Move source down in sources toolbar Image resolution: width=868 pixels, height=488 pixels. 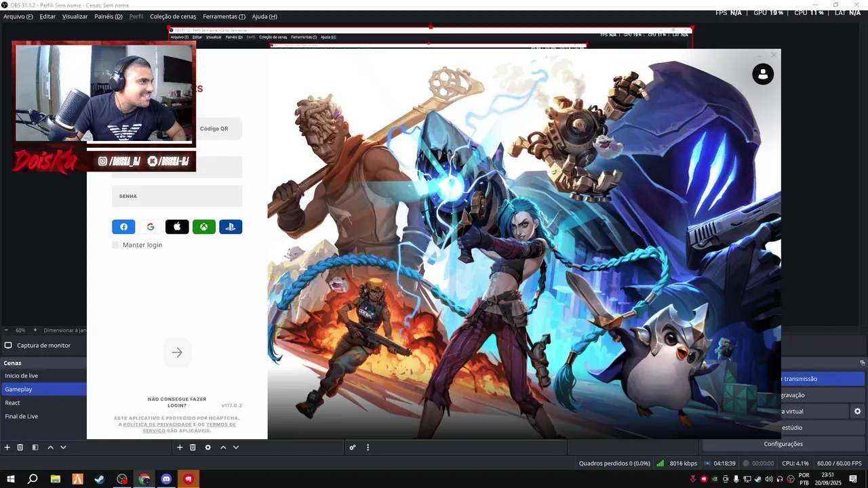236,447
